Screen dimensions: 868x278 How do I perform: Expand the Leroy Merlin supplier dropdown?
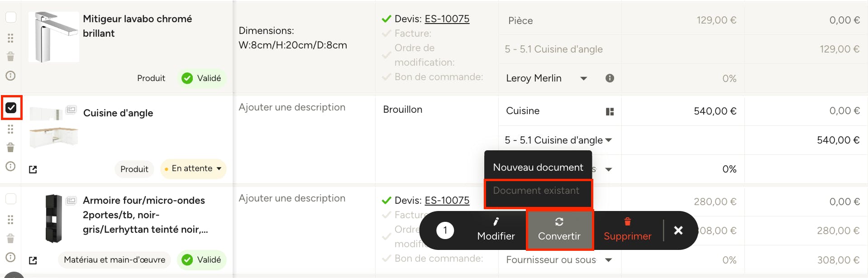click(584, 78)
